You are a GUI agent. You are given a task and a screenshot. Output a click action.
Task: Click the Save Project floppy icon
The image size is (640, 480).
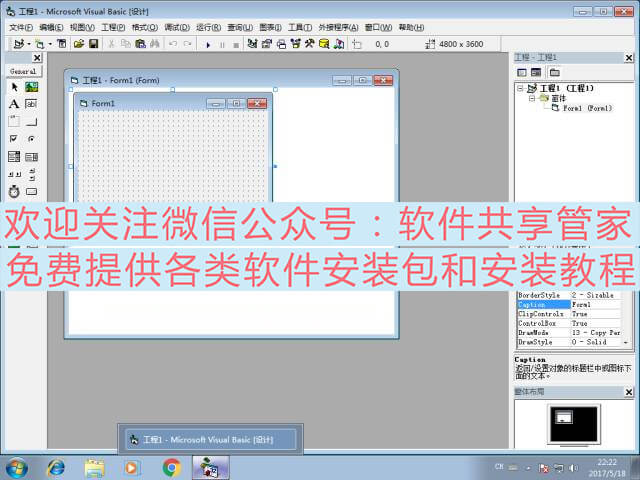pyautogui.click(x=94, y=44)
